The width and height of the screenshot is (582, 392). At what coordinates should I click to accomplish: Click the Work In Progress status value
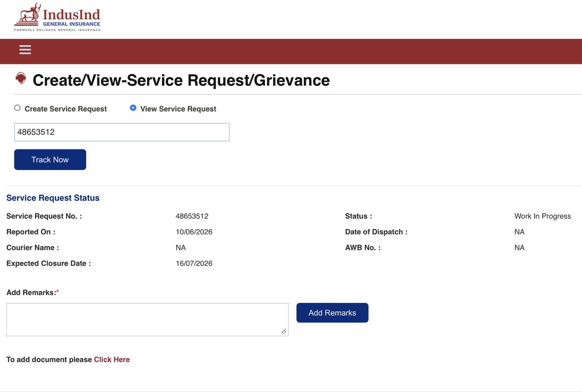(x=543, y=216)
